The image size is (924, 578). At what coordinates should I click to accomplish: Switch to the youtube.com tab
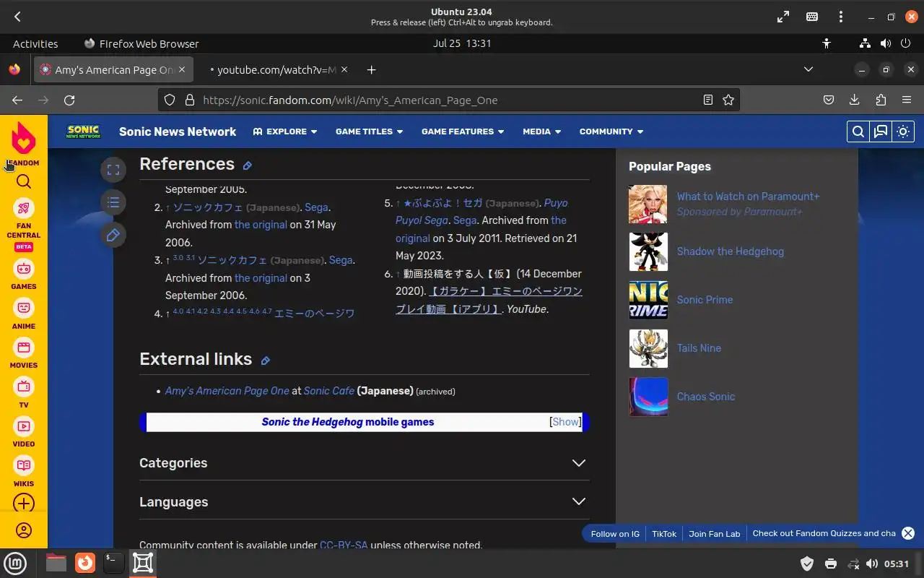[274, 70]
